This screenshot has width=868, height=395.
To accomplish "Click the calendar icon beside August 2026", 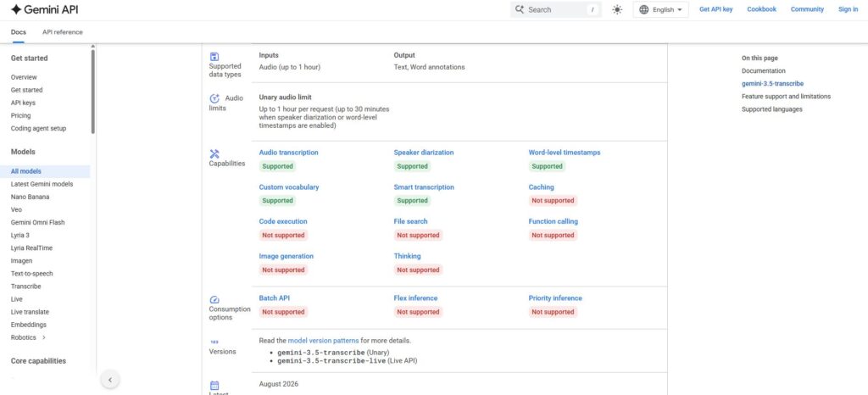I will (214, 386).
